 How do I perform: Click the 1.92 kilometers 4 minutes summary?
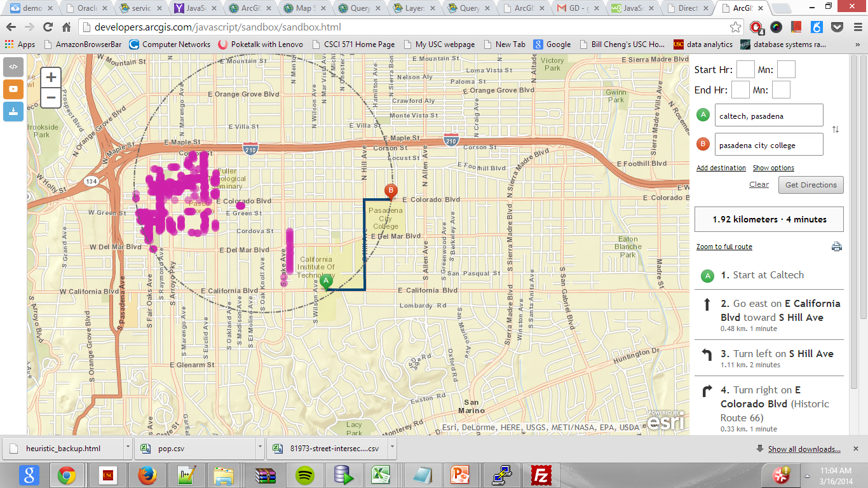770,219
